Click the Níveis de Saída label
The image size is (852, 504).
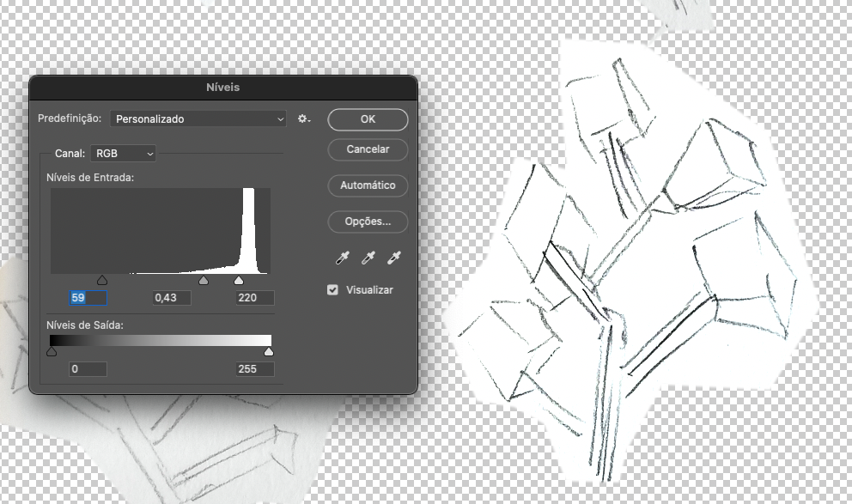[x=85, y=325]
